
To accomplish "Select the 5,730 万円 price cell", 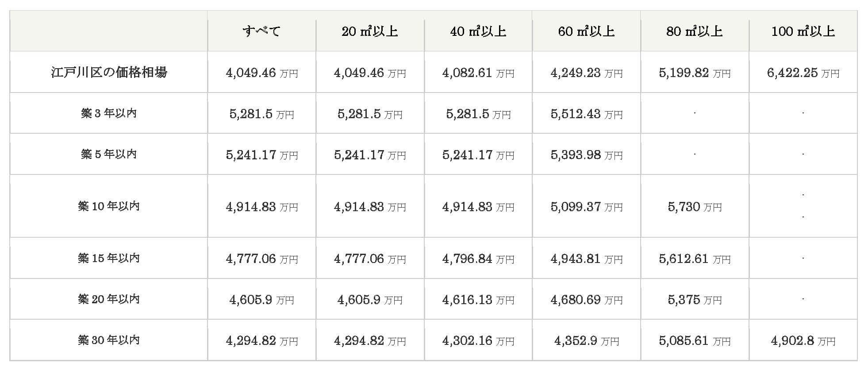I will pos(695,207).
